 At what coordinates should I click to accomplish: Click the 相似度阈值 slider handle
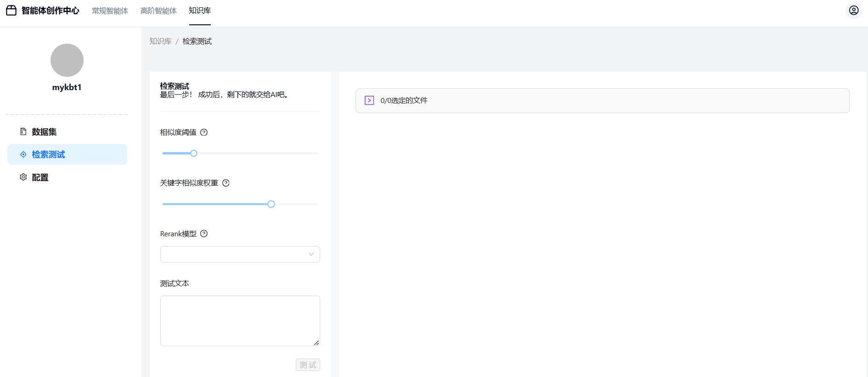194,154
